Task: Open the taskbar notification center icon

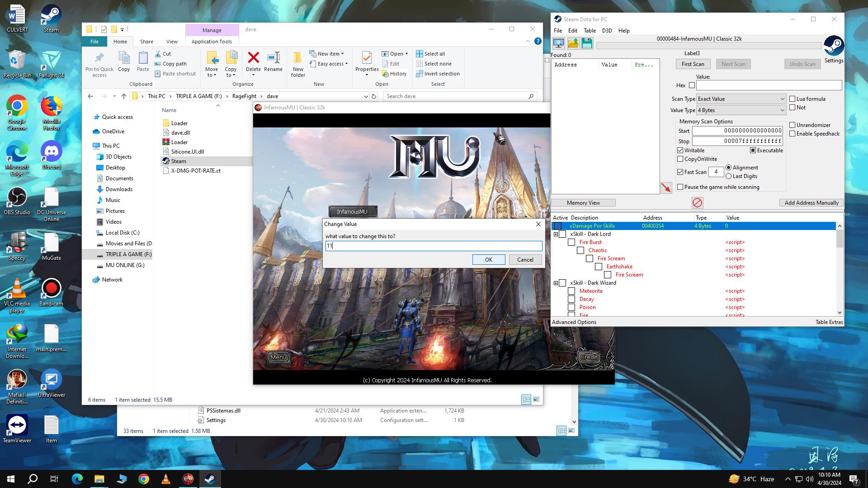Action: pyautogui.click(x=854, y=479)
